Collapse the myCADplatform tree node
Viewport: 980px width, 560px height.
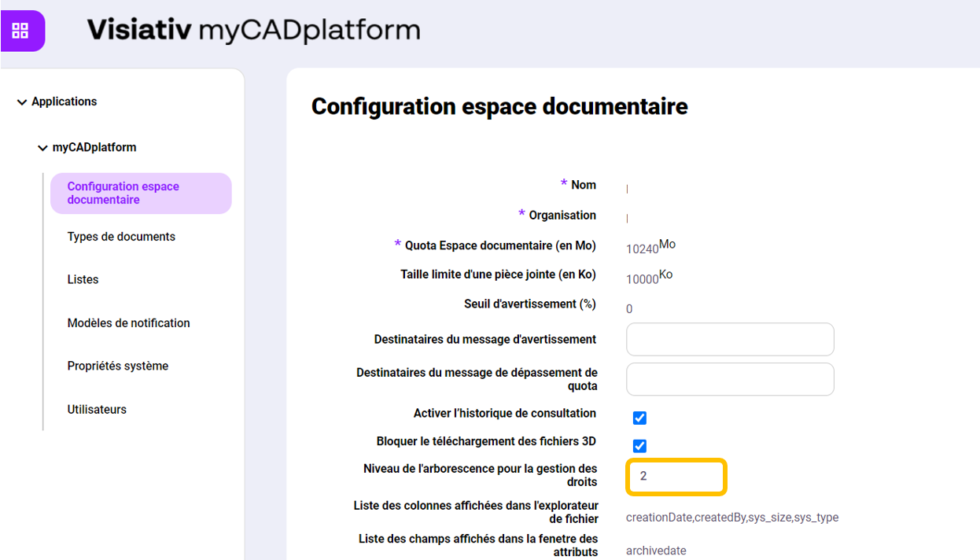(x=42, y=148)
